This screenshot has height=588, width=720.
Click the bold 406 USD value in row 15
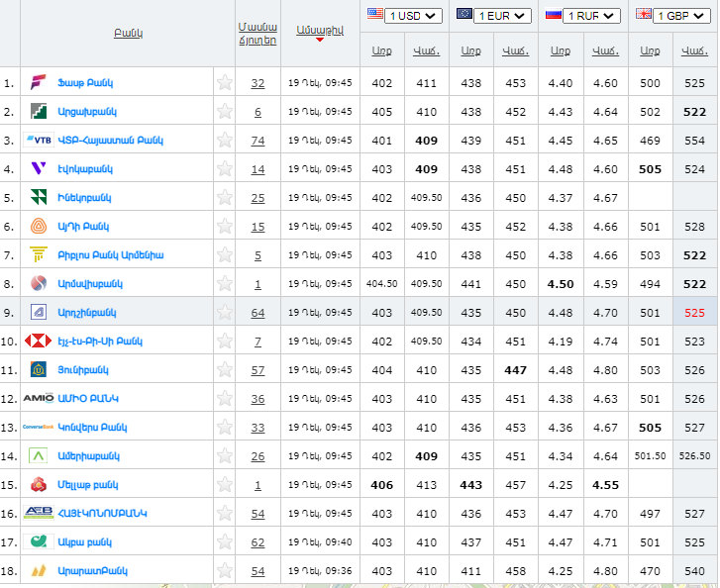pos(381,485)
